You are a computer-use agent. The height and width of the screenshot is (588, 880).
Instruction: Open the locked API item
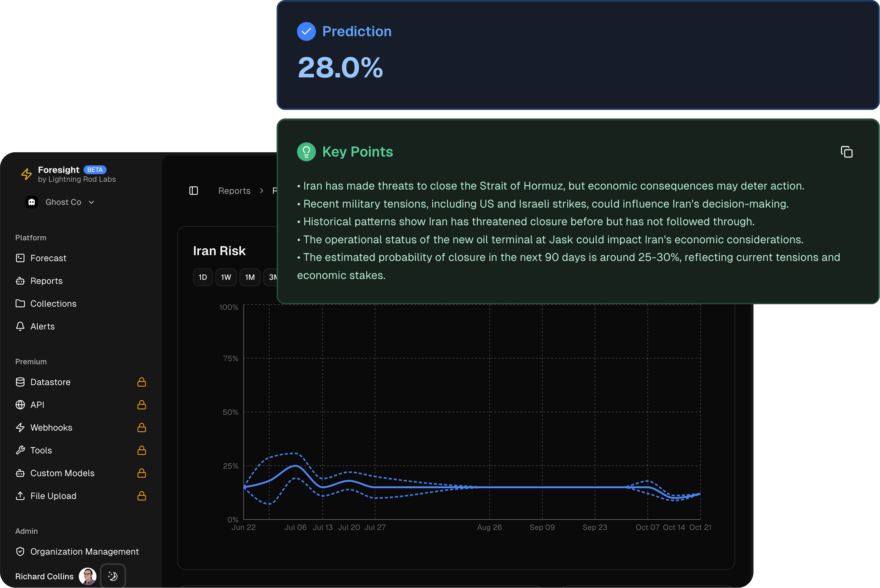click(x=37, y=405)
